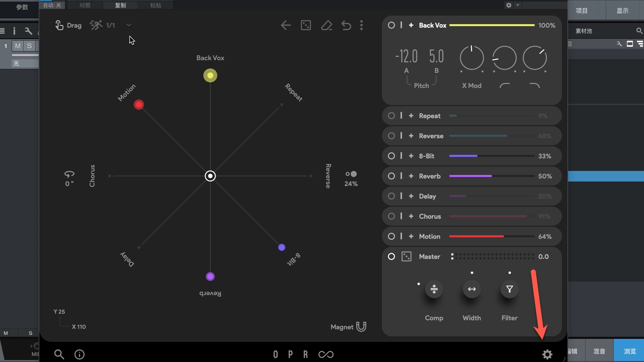
Task: Expand the Reverb effect plus button
Action: point(411,176)
